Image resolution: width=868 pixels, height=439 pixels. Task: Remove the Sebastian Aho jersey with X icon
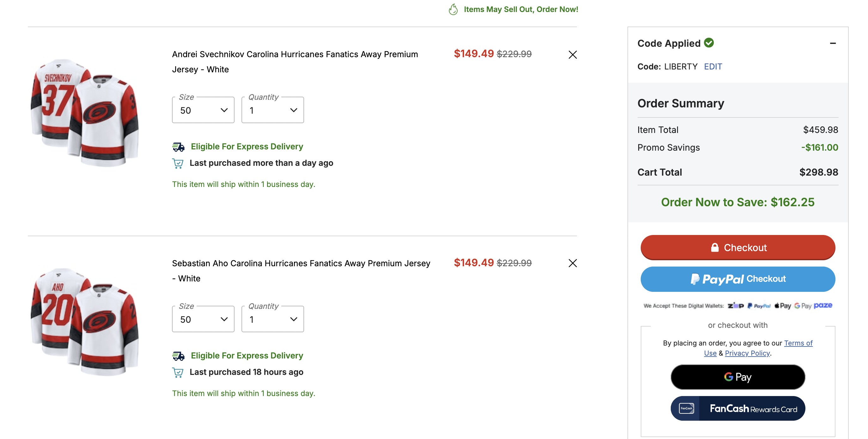tap(572, 263)
